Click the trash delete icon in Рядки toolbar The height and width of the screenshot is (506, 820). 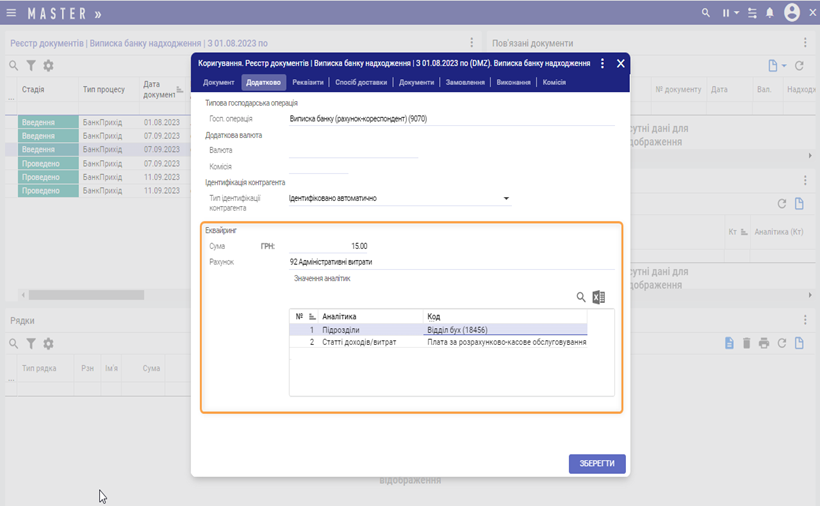pyautogui.click(x=746, y=343)
